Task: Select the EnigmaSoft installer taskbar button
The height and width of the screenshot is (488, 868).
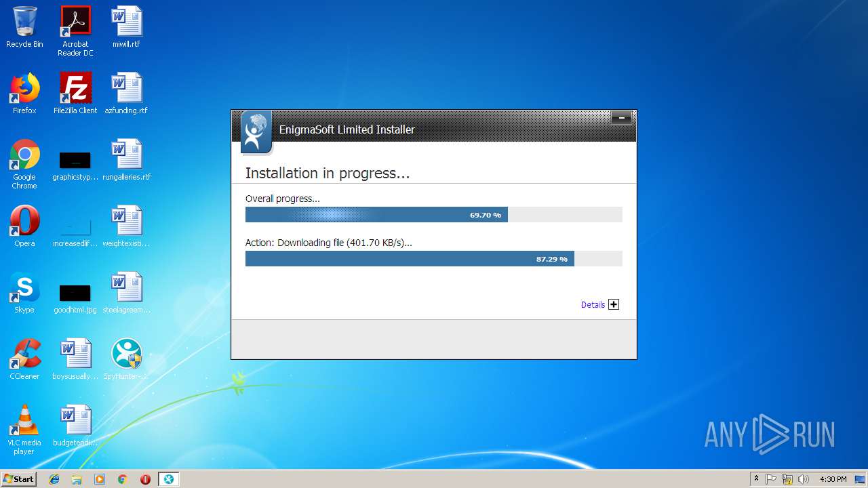Action: [x=168, y=479]
